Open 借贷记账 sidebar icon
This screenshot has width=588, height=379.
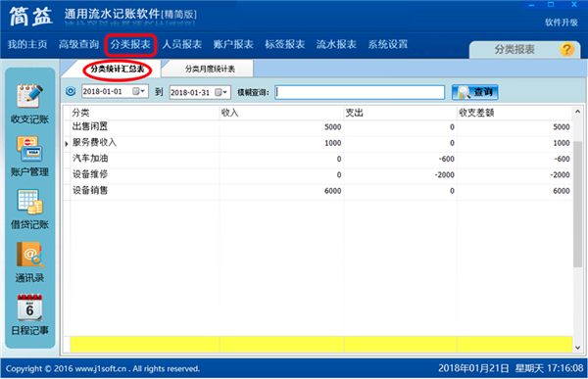pyautogui.click(x=29, y=209)
